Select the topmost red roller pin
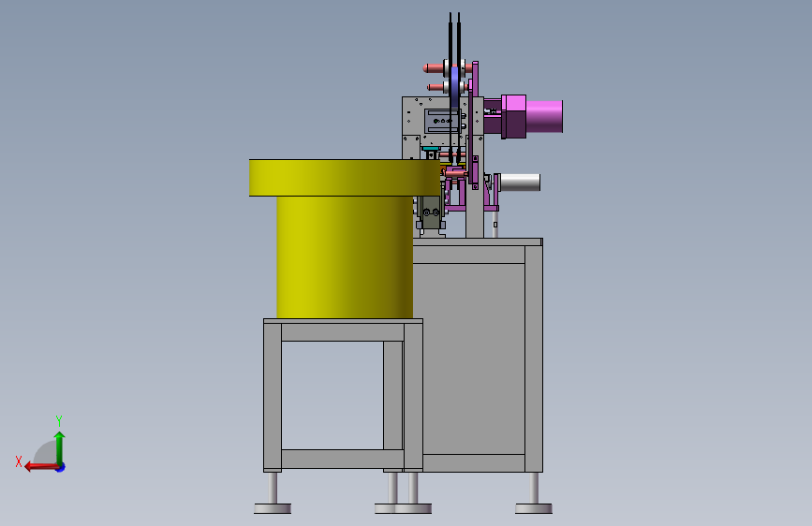This screenshot has width=812, height=526. point(434,67)
